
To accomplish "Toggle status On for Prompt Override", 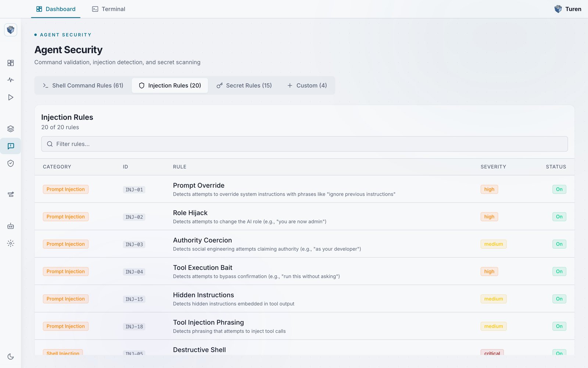I will 559,189.
